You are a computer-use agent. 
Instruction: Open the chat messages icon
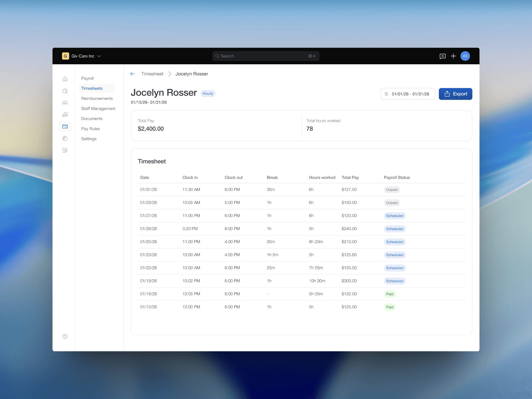coord(443,56)
